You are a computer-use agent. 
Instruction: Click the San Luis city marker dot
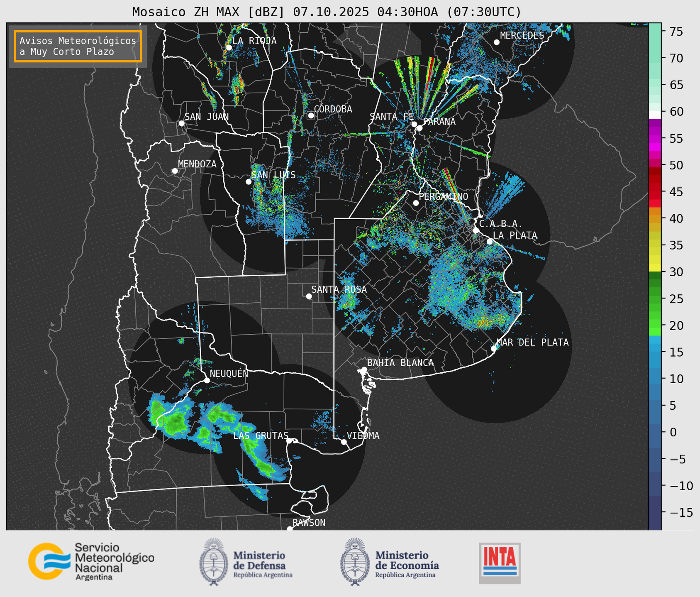coord(249,181)
